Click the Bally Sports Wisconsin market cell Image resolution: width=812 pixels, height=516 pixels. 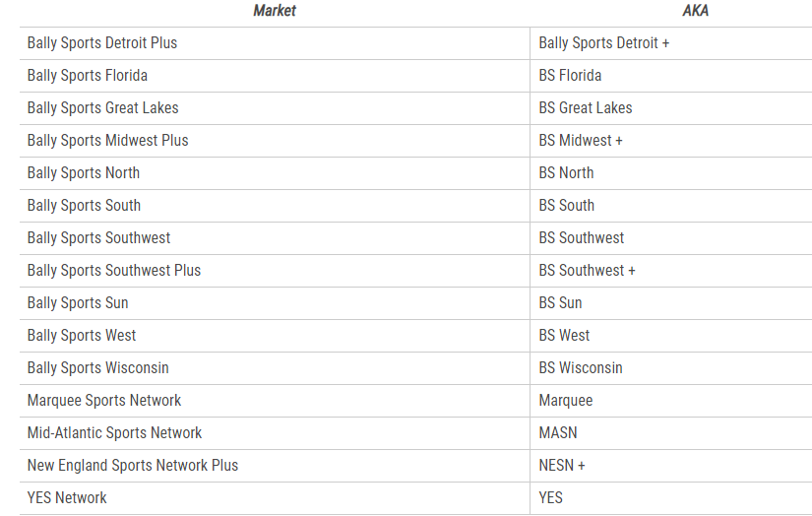pos(98,368)
